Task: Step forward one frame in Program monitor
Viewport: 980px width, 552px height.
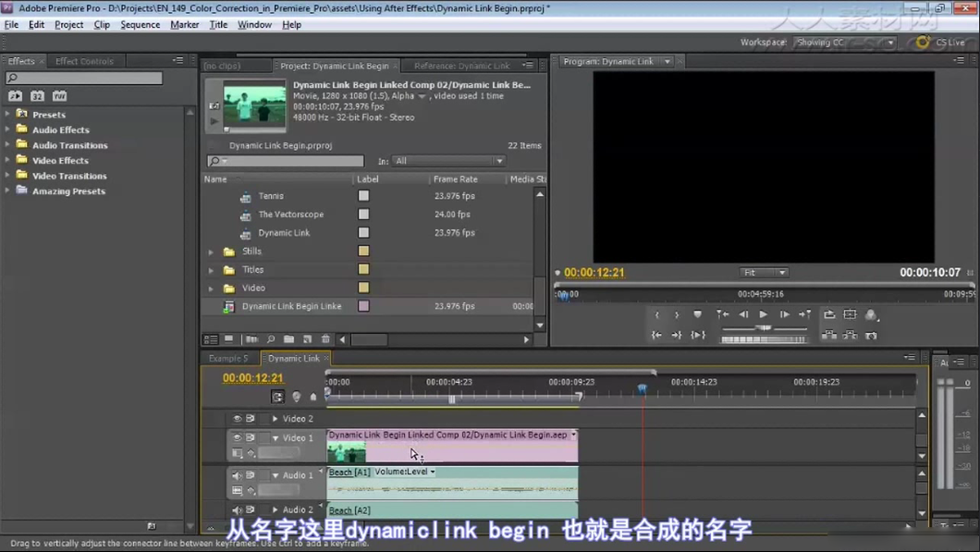Action: 784,314
